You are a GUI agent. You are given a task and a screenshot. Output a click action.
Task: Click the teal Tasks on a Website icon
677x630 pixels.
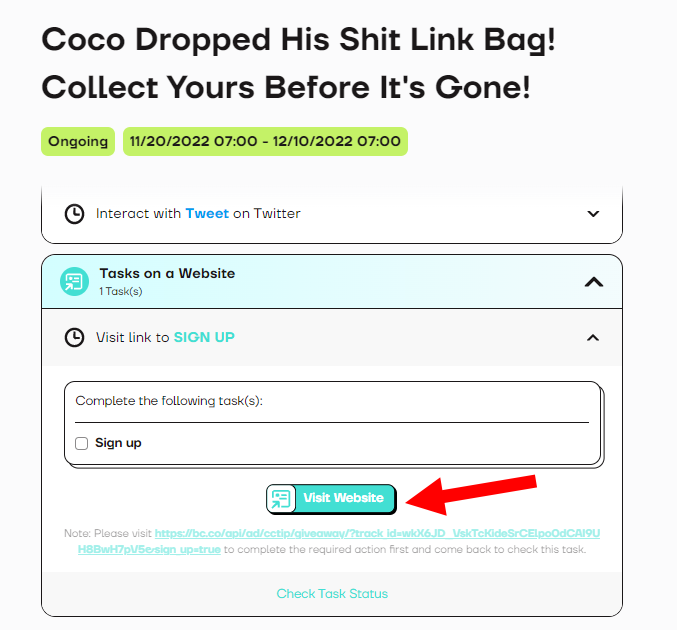74,281
